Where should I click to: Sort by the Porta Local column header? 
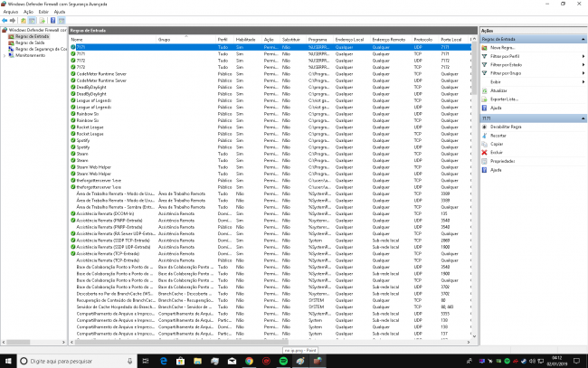[453, 40]
